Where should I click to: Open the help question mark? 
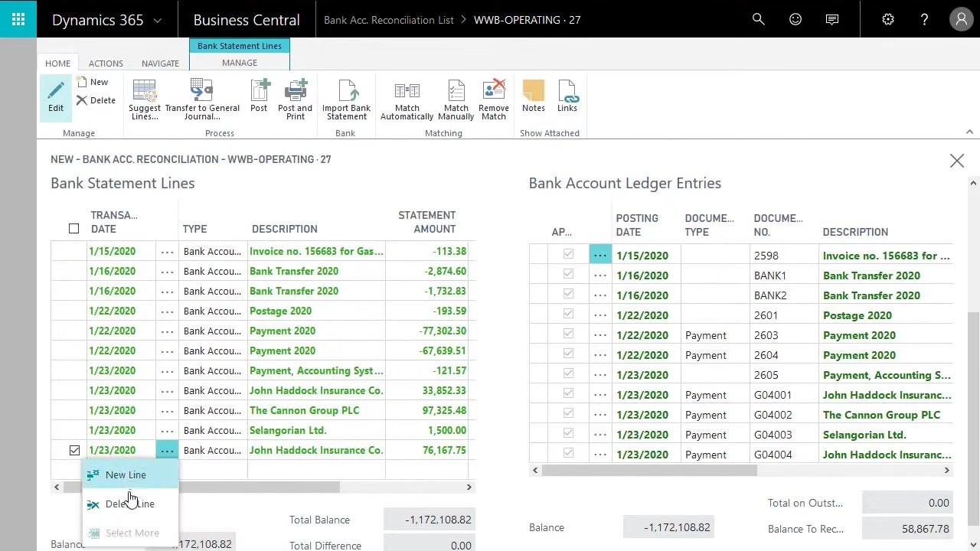point(924,20)
